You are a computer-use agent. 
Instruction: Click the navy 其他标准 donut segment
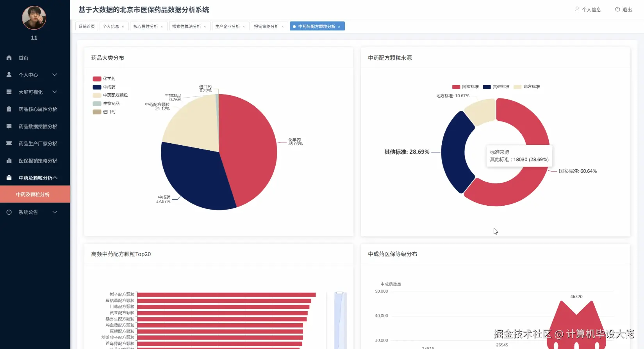click(x=454, y=152)
